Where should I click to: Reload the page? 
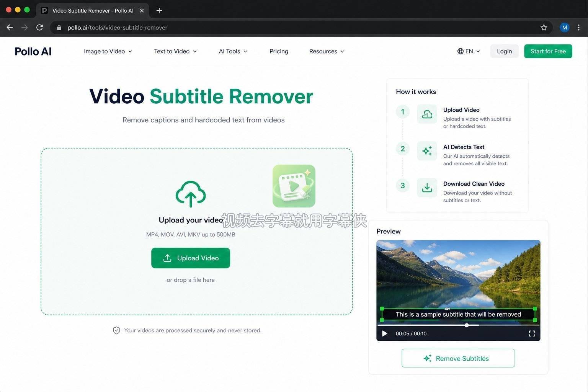click(x=39, y=28)
